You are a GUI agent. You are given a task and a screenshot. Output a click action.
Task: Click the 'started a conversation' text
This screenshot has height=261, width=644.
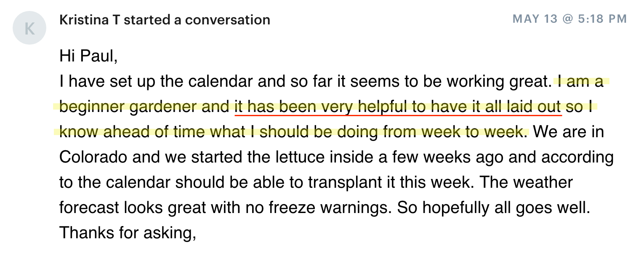pos(197,20)
